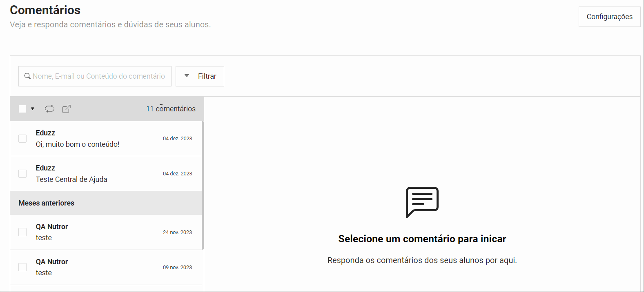Click the magnifying glass search icon
Viewport: 644px width, 292px height.
point(27,76)
